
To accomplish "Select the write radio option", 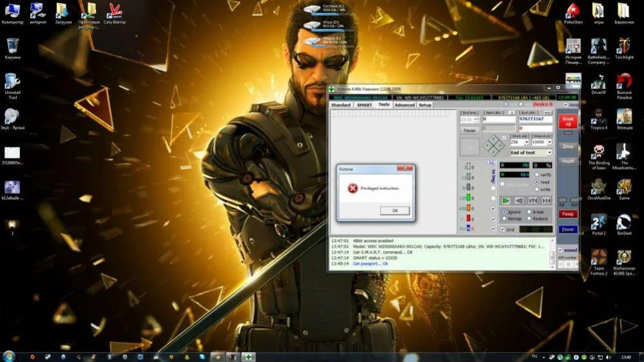I will [537, 189].
